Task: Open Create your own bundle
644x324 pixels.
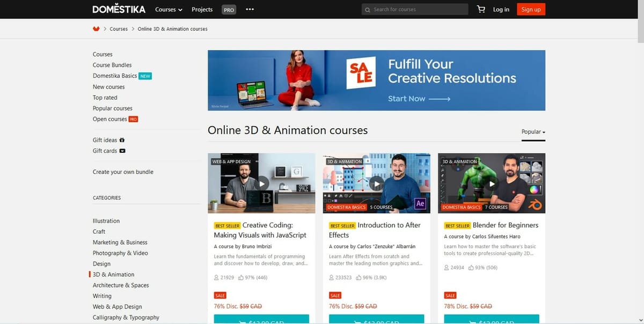Action: pyautogui.click(x=123, y=172)
